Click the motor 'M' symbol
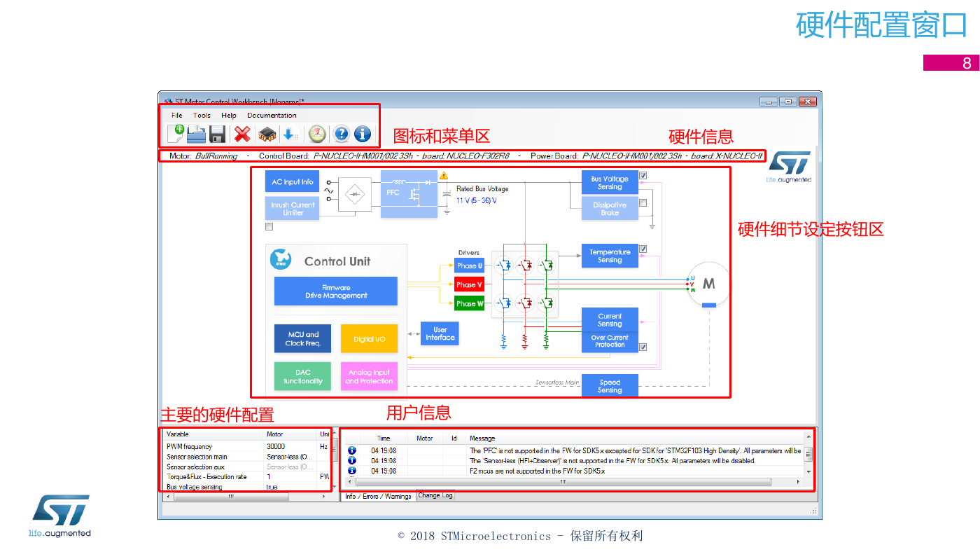Viewport: 980px width, 552px height. (709, 284)
